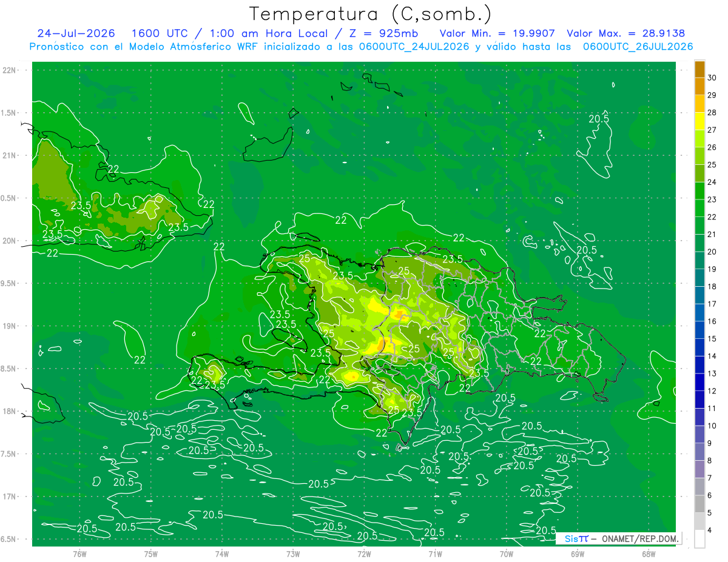Click legend value 20 on the color scale

[712, 252]
